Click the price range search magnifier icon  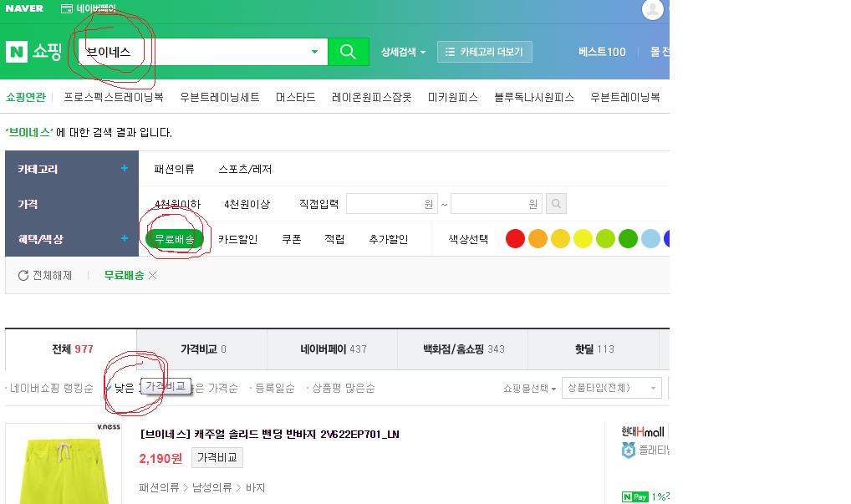click(556, 204)
